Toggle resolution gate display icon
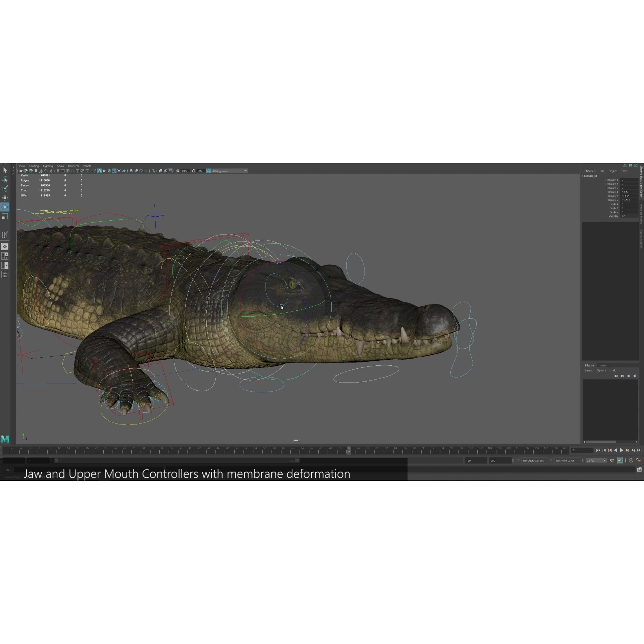Viewport: 644px width, 644px height. click(68, 171)
